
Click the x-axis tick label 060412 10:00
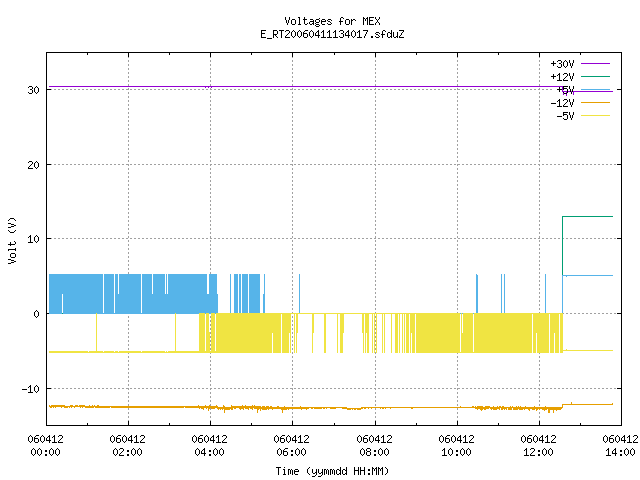click(x=456, y=445)
